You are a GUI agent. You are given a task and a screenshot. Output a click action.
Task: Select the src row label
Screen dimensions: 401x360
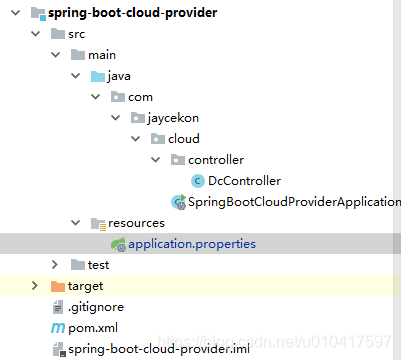coord(76,34)
